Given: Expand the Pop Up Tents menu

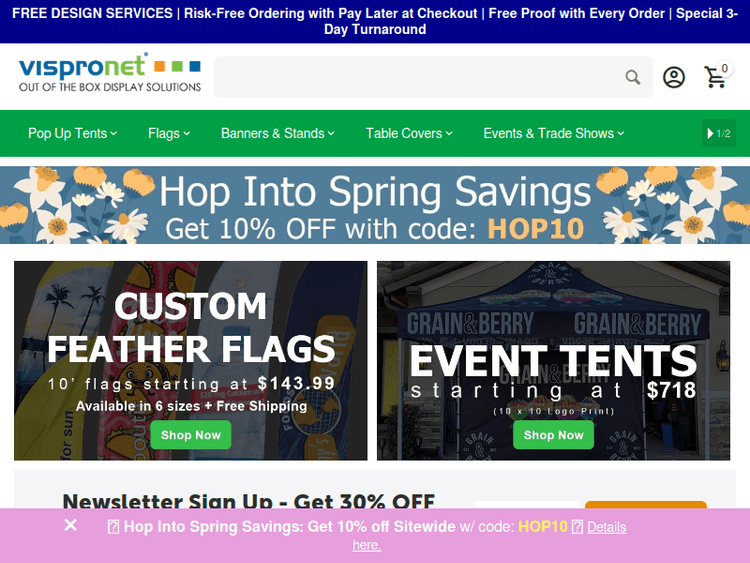Looking at the screenshot, I should click(73, 133).
